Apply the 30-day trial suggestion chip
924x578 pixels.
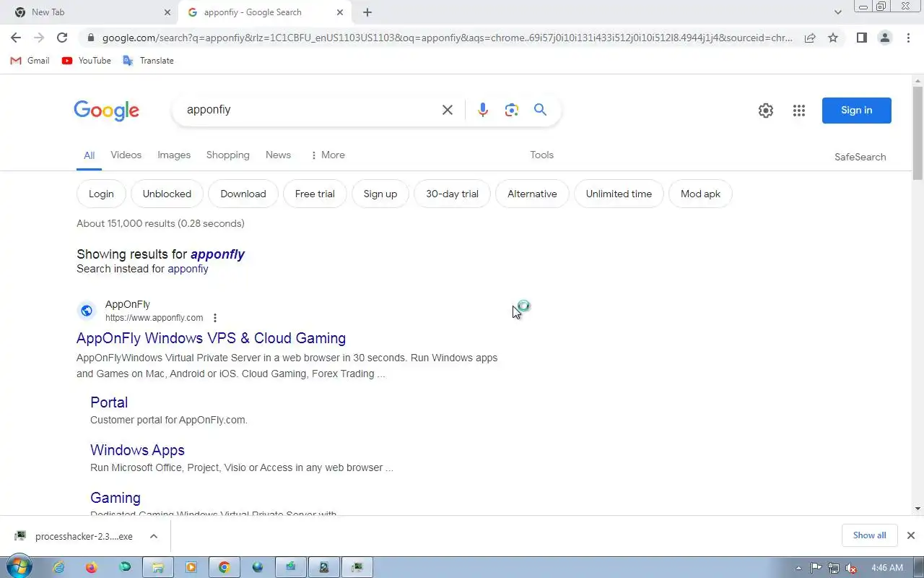[452, 194]
